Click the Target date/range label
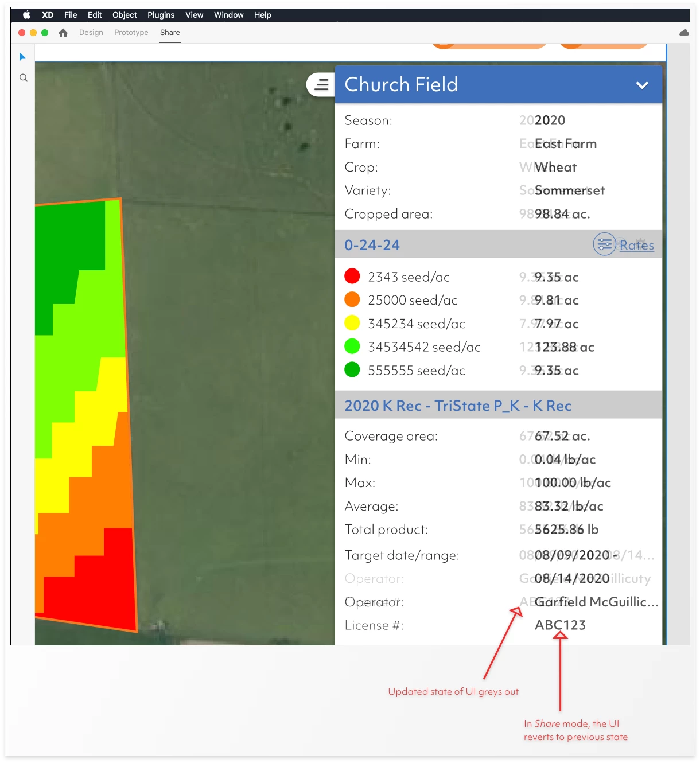The width and height of the screenshot is (700, 763). click(402, 556)
